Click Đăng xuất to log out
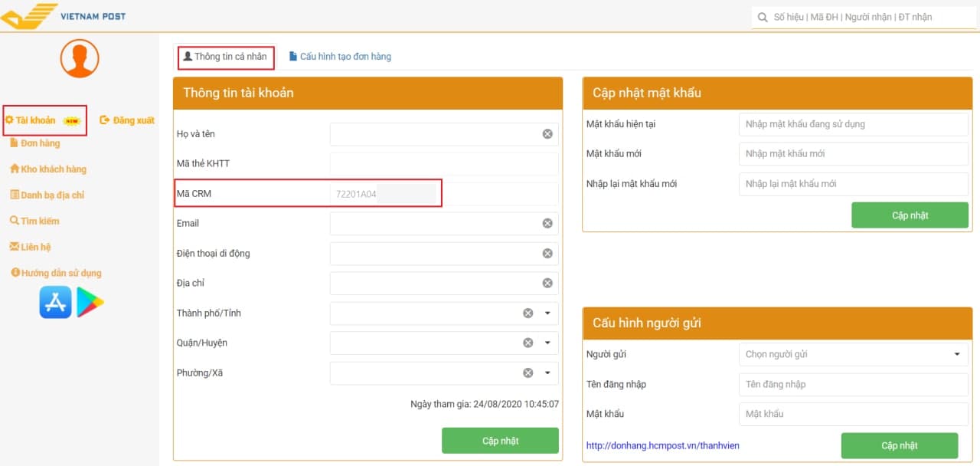 128,120
